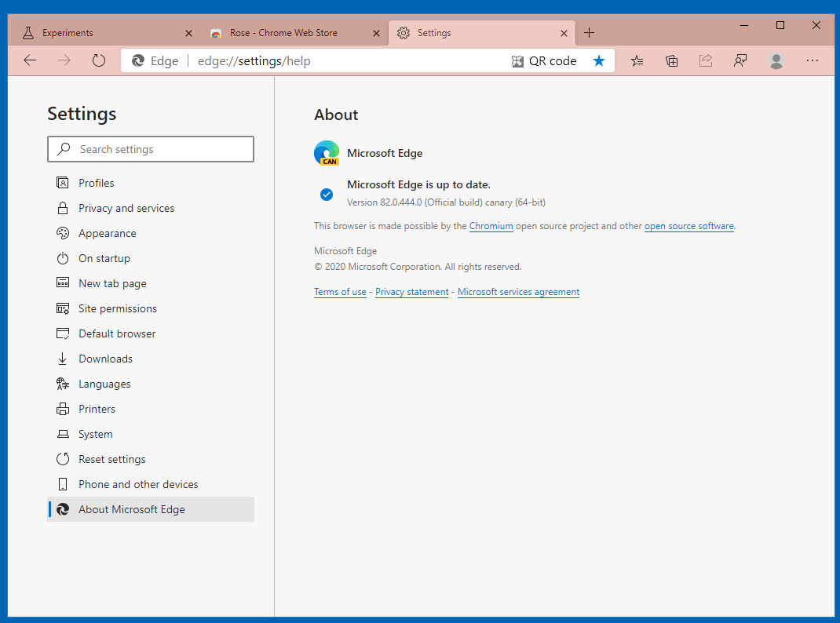Open Site permissions settings

click(x=151, y=309)
